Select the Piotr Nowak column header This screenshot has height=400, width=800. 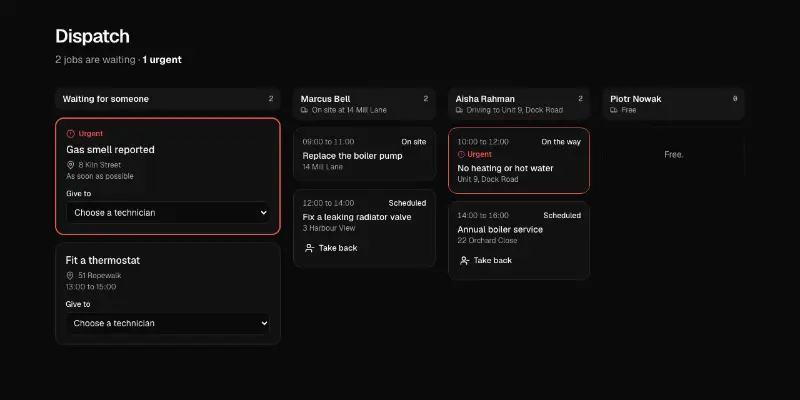pos(673,104)
